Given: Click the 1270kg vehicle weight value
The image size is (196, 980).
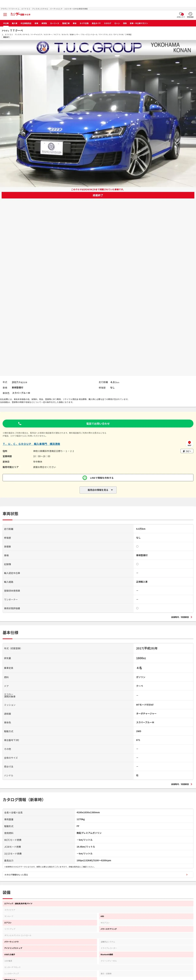Looking at the screenshot, I should 81,819.
